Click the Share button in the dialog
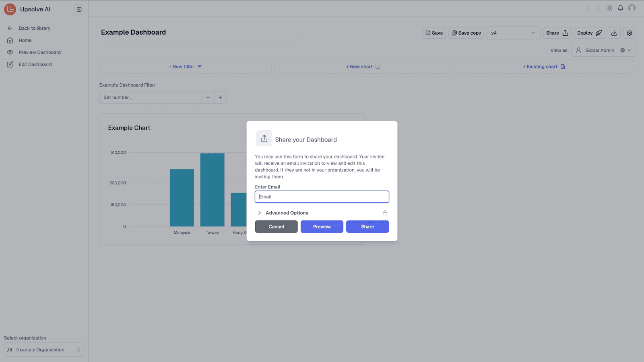Screen dimensions: 644x362 (x=367, y=226)
